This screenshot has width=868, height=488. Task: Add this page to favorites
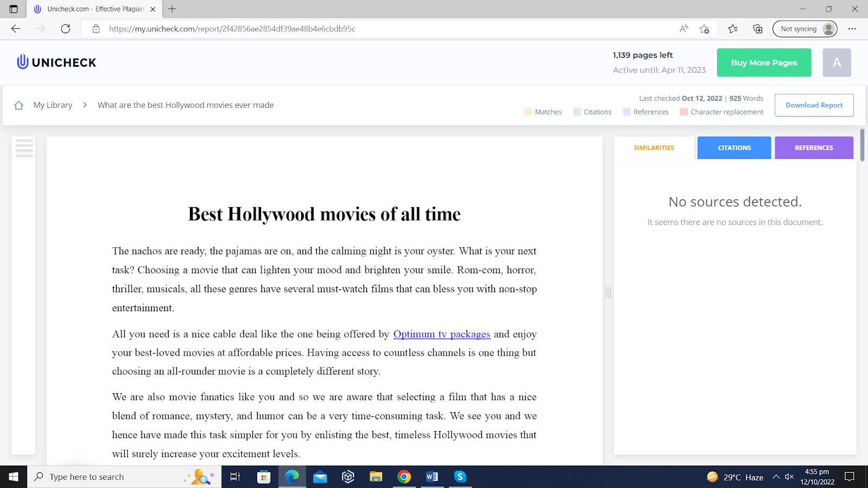click(x=704, y=29)
